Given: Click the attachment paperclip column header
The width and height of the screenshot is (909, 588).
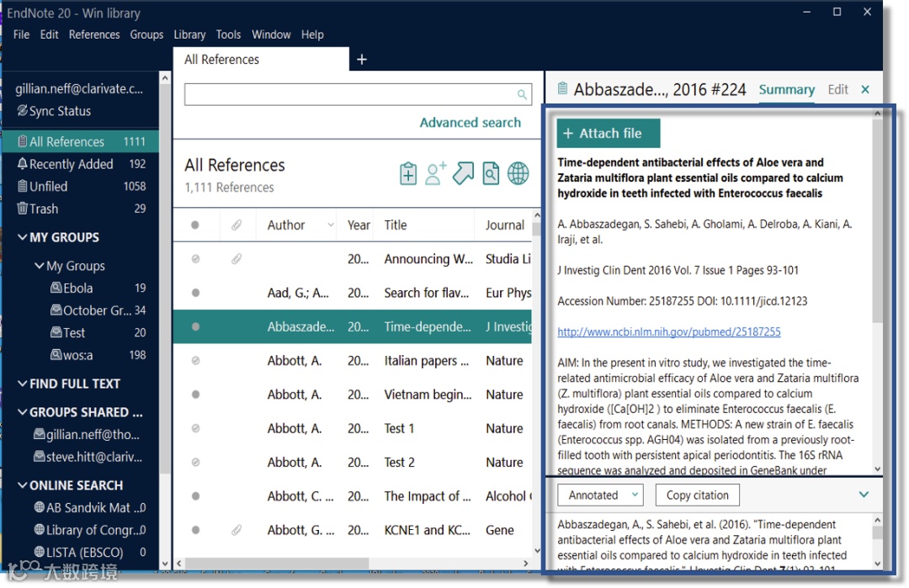Looking at the screenshot, I should pyautogui.click(x=237, y=225).
